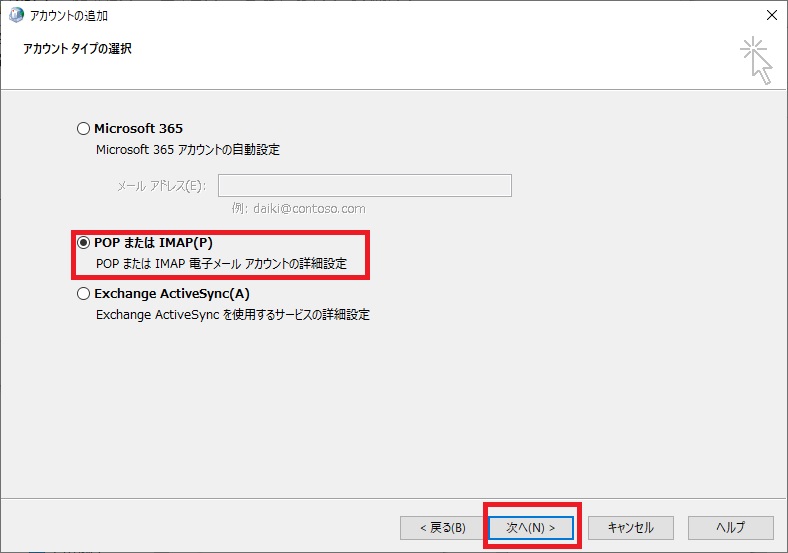Click the text 'POP または IMAP 電子メール アカウントの詳細設定'

(222, 264)
